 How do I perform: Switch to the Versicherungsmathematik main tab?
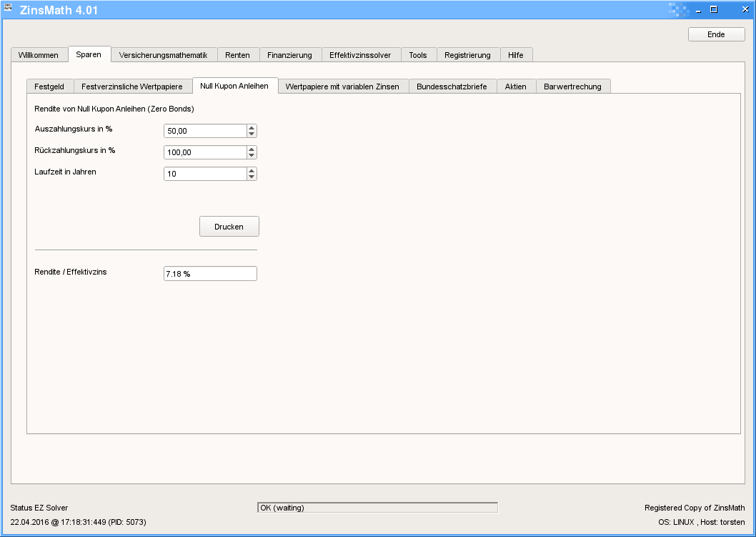point(163,55)
